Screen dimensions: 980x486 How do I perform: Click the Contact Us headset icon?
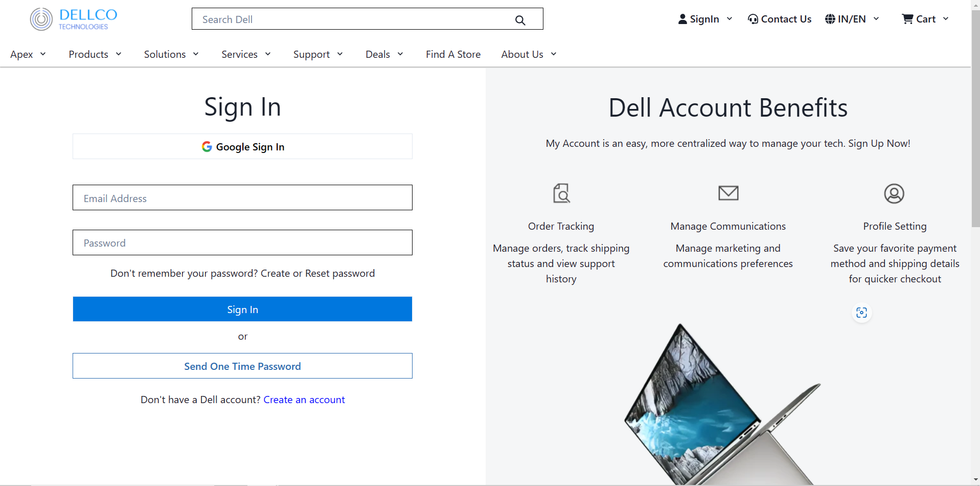pos(753,19)
